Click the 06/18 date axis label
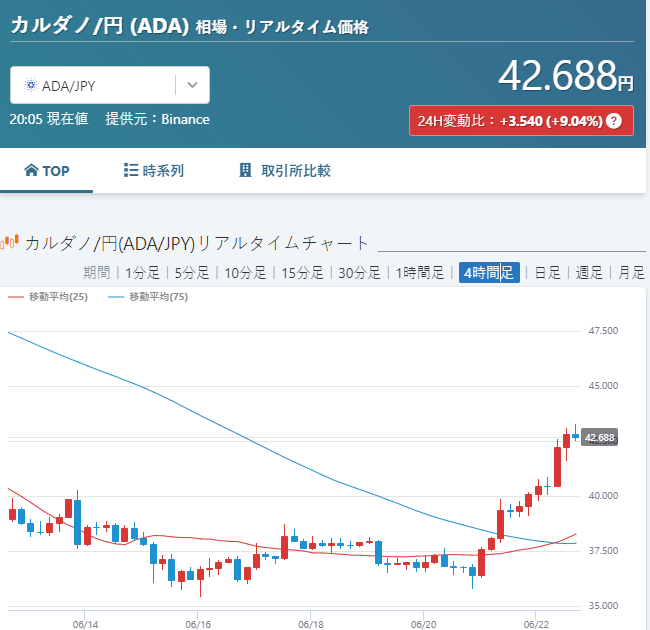The width and height of the screenshot is (650, 630). point(311,624)
